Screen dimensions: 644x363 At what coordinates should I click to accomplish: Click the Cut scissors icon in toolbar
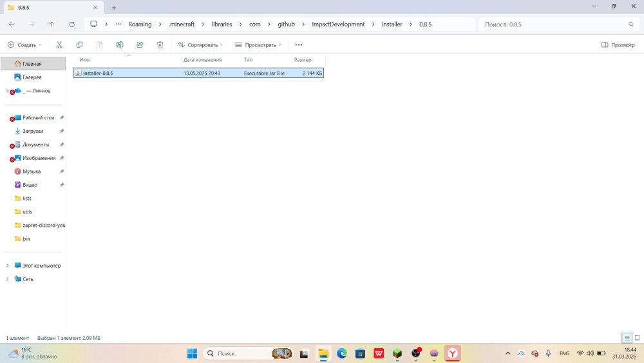point(59,45)
